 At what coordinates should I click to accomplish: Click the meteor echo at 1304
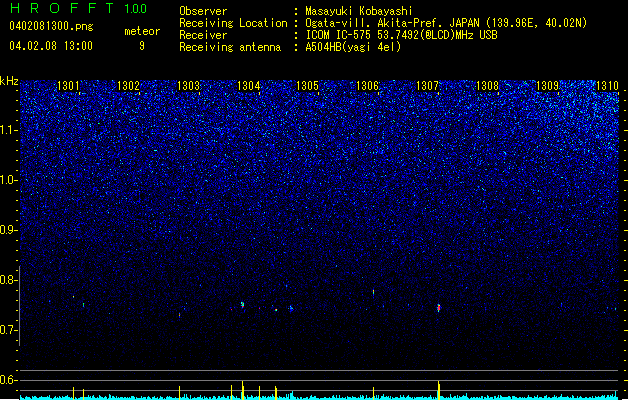242,305
